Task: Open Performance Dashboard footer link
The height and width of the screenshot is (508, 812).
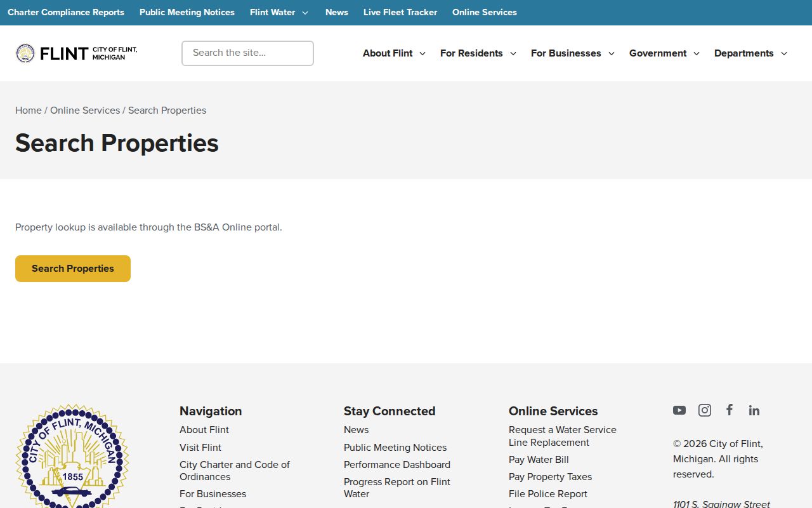Action: (x=397, y=465)
